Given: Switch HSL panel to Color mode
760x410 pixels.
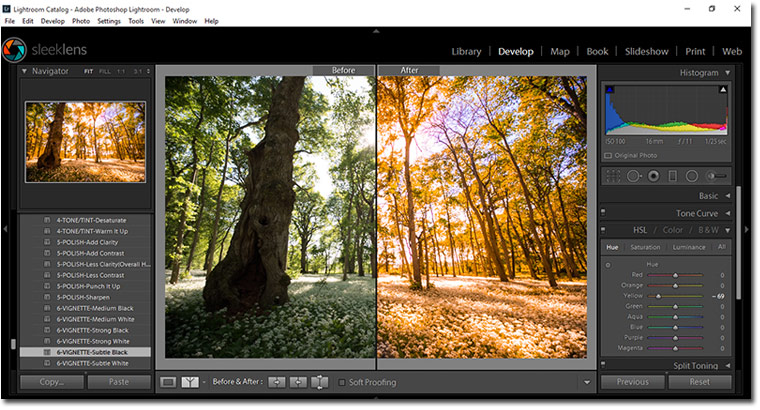Looking at the screenshot, I should pos(673,230).
